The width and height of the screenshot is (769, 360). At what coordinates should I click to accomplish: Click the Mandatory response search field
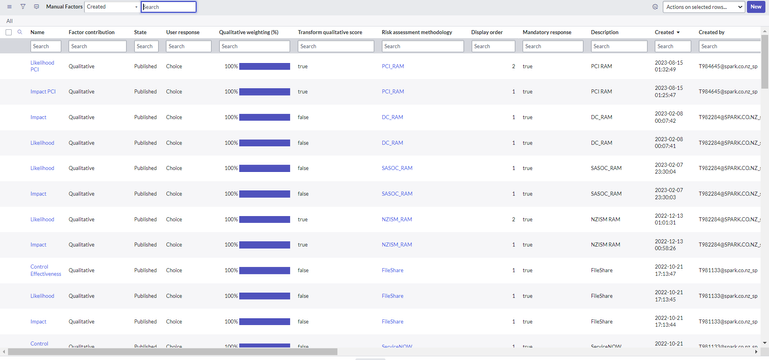(553, 46)
